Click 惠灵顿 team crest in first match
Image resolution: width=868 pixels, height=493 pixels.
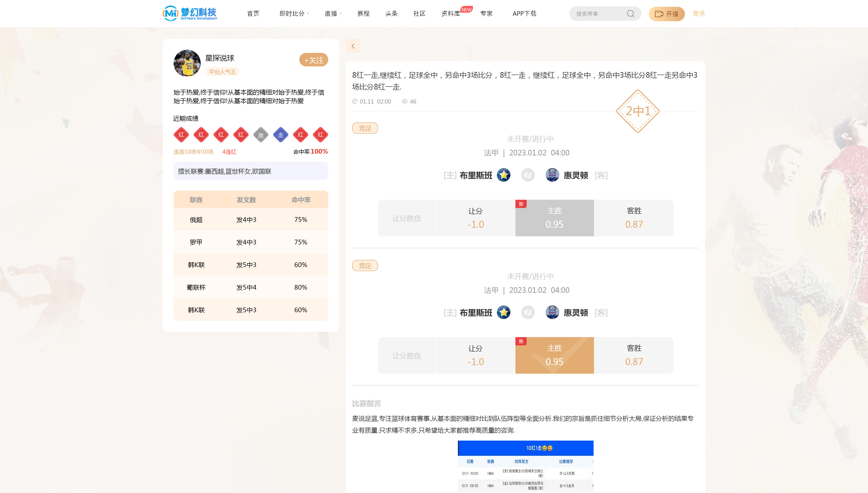[552, 175]
